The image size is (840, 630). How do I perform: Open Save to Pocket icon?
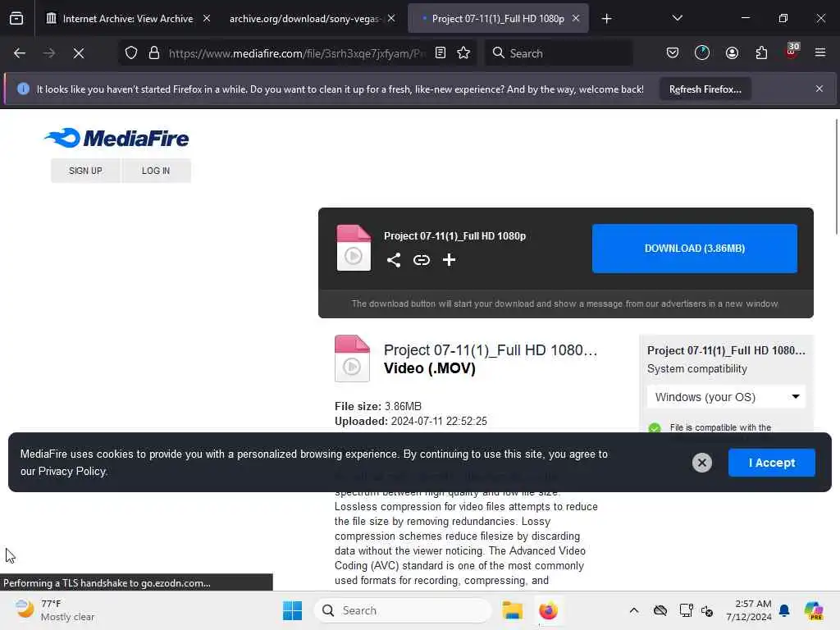673,52
